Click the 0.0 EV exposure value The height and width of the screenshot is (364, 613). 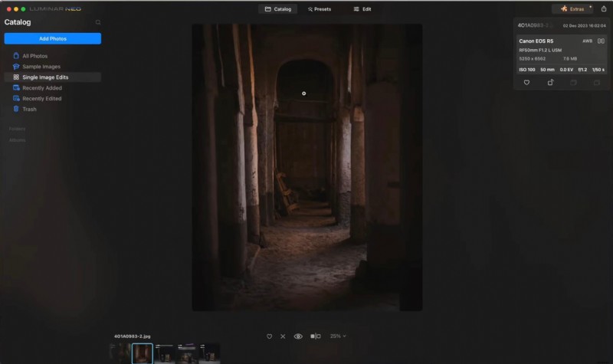pos(566,70)
